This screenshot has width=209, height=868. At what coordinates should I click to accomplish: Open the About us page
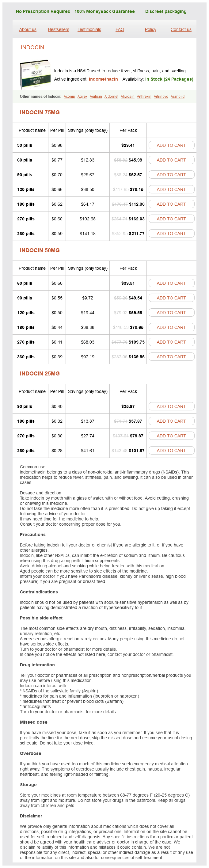[x=28, y=30]
